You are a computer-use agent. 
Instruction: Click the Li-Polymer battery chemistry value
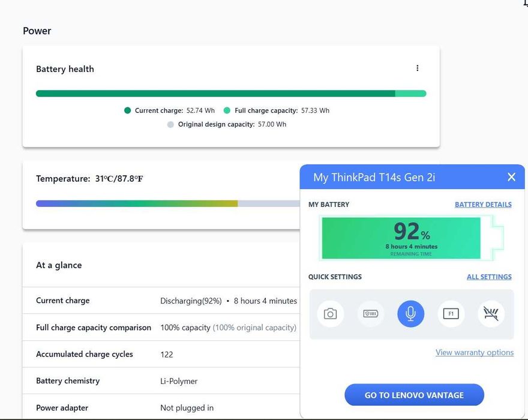tap(179, 381)
